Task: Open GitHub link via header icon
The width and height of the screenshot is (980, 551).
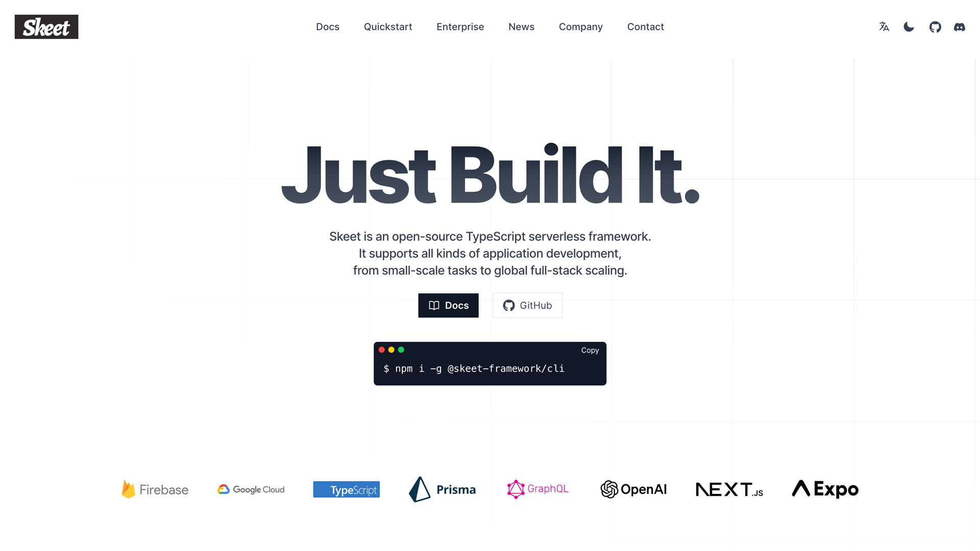Action: (x=935, y=27)
